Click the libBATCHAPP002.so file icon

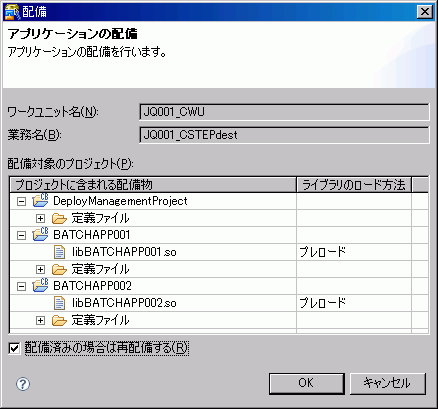coord(59,303)
